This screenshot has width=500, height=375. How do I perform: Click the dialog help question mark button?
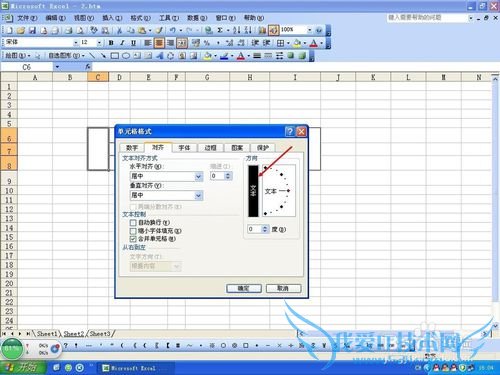[x=290, y=131]
